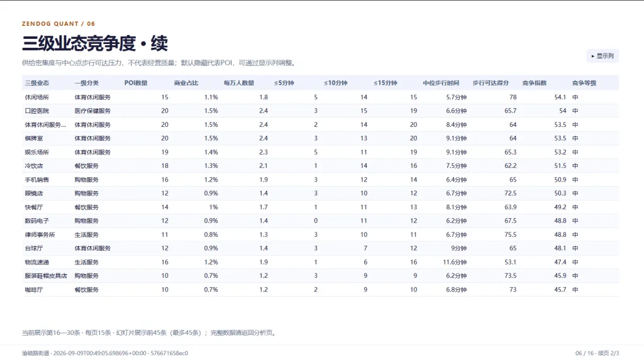Click the 服装鞋帽皮具店 row label
This screenshot has width=644, height=362.
(46, 276)
